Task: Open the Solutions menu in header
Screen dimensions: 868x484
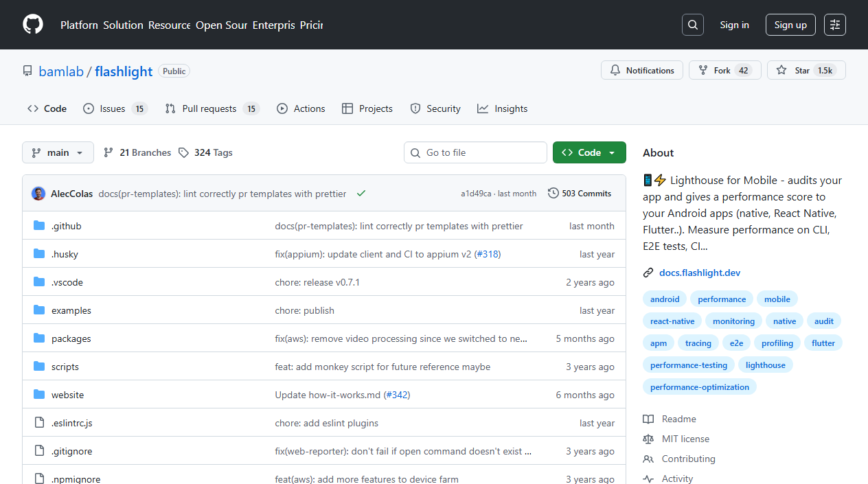Action: click(x=124, y=25)
